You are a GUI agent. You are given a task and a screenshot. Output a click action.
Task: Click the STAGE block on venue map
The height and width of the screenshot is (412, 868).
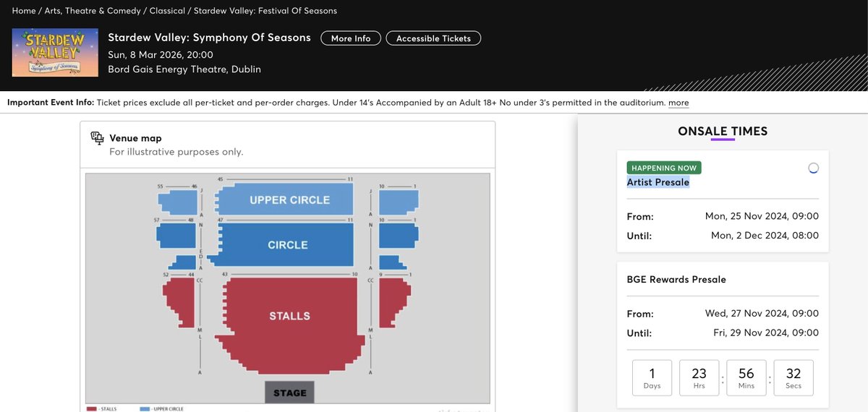pyautogui.click(x=289, y=392)
